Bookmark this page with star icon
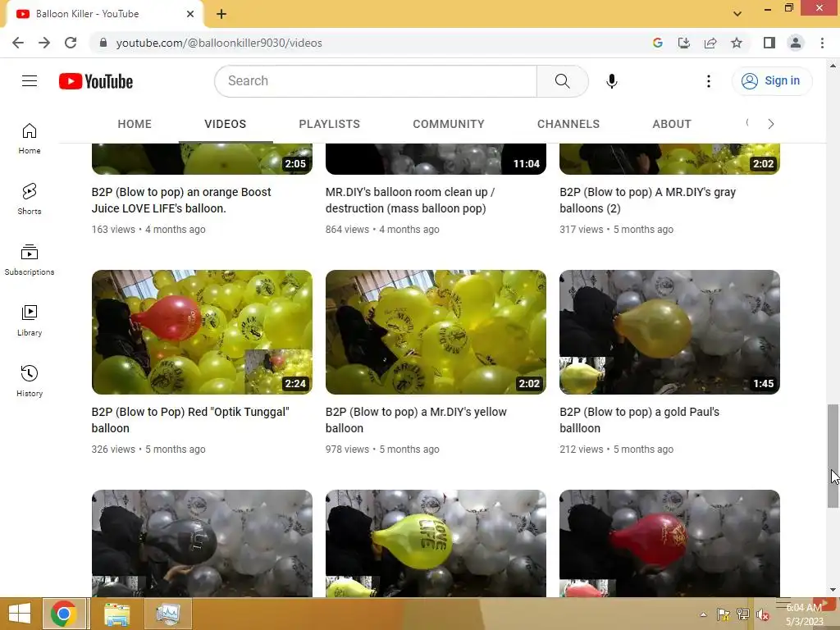 [737, 43]
